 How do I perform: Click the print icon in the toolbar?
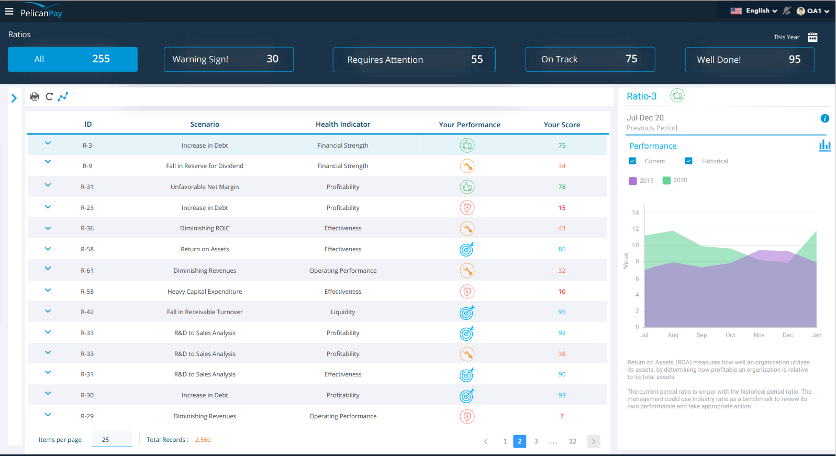tap(35, 97)
